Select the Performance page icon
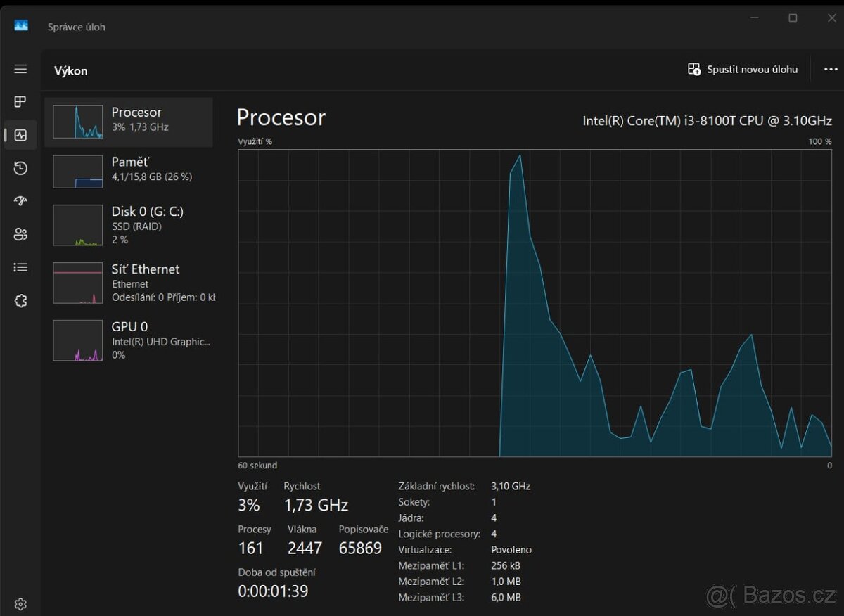Viewport: 844px width, 616px height. coord(20,135)
